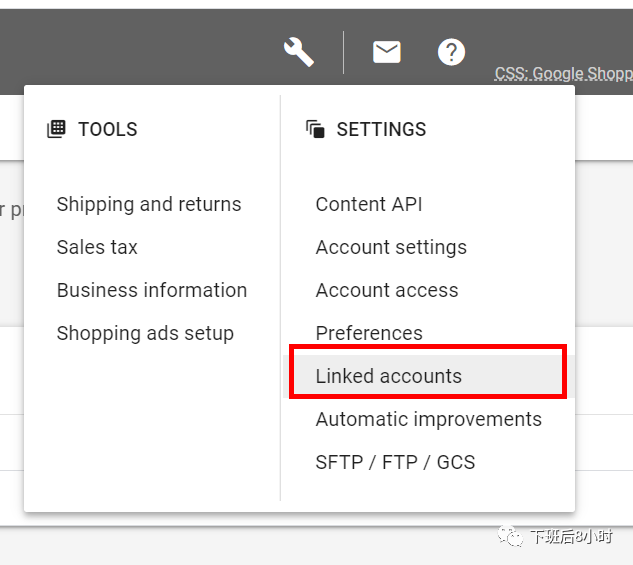Click the TOOLS grid icon
The image size is (633, 565).
56,129
